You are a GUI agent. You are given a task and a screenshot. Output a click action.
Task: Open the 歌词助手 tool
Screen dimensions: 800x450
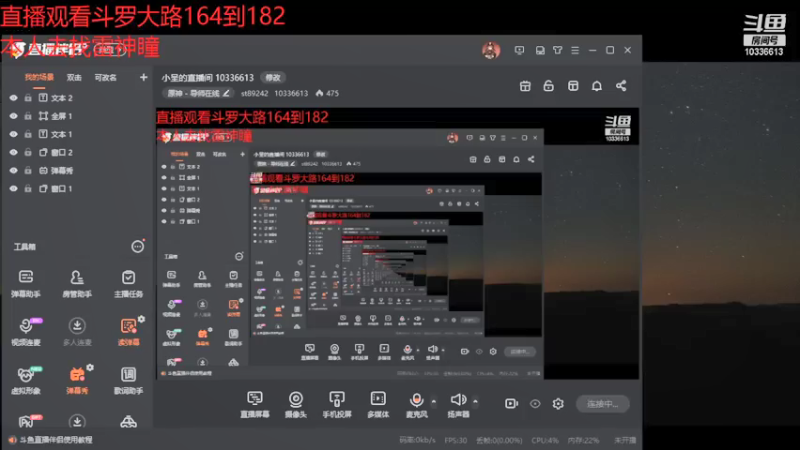pyautogui.click(x=128, y=380)
